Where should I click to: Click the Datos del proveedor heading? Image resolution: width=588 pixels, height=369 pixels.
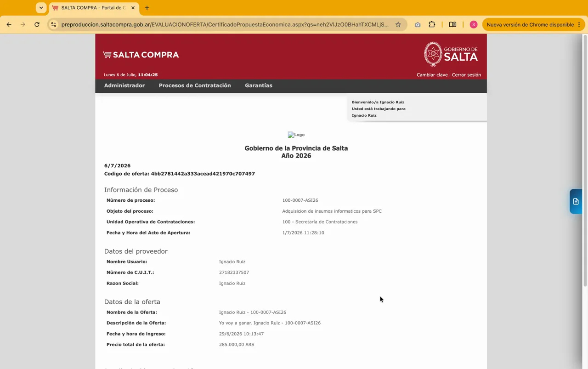[136, 251]
